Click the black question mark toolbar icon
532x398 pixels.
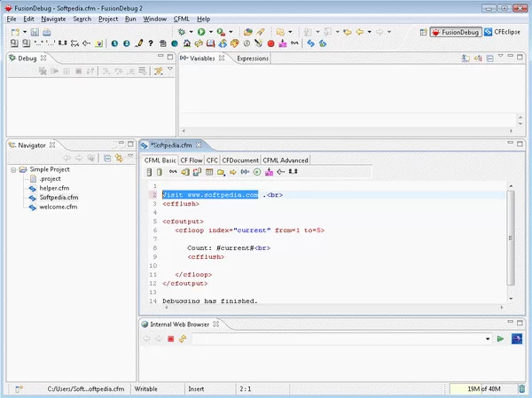[151, 43]
